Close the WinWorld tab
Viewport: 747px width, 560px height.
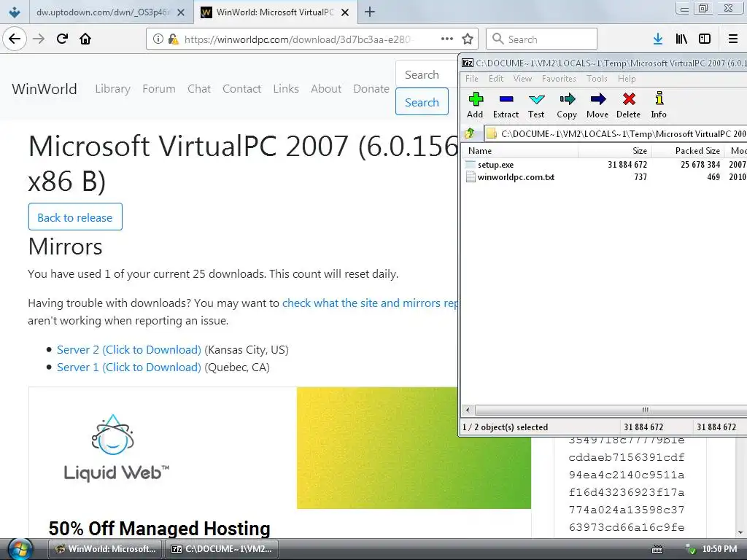click(x=345, y=13)
